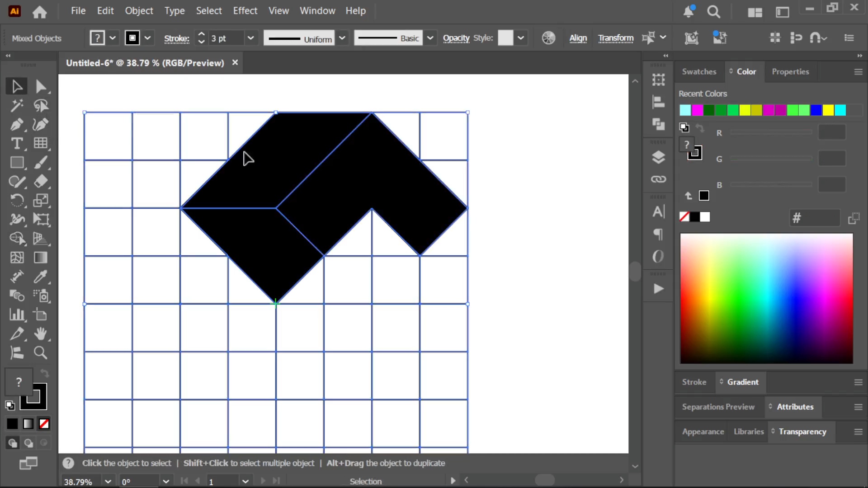Open the Opacity panel link

click(456, 38)
